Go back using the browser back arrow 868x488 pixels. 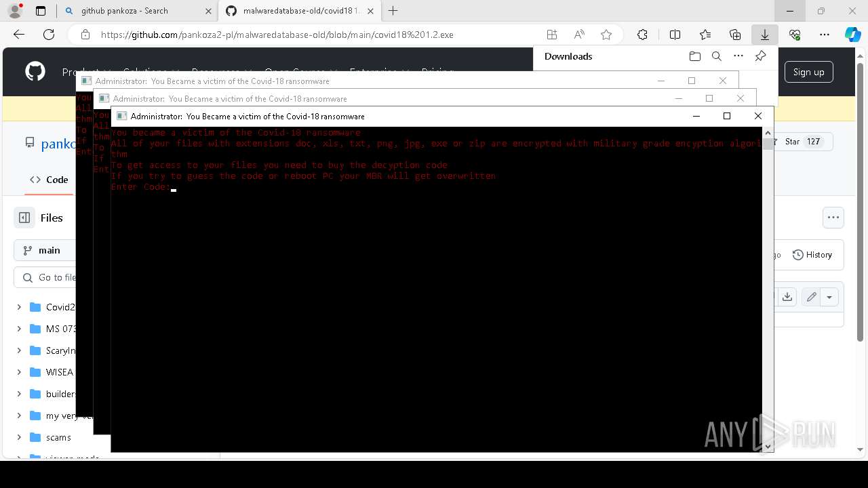tap(19, 35)
